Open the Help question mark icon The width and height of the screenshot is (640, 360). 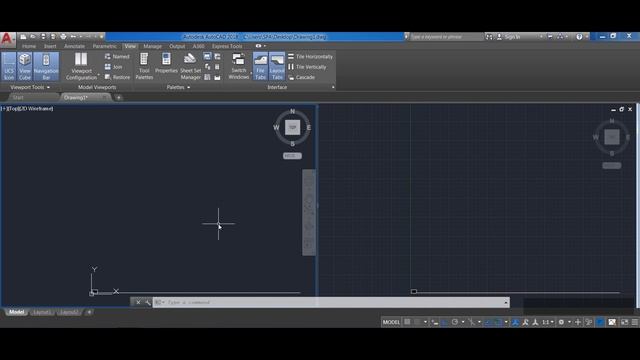click(x=579, y=37)
